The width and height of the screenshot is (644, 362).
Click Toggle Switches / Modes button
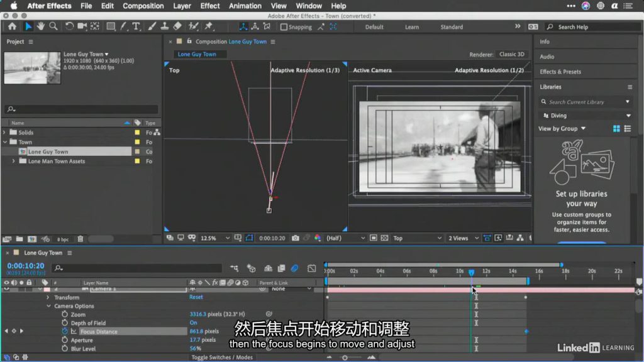(x=222, y=357)
